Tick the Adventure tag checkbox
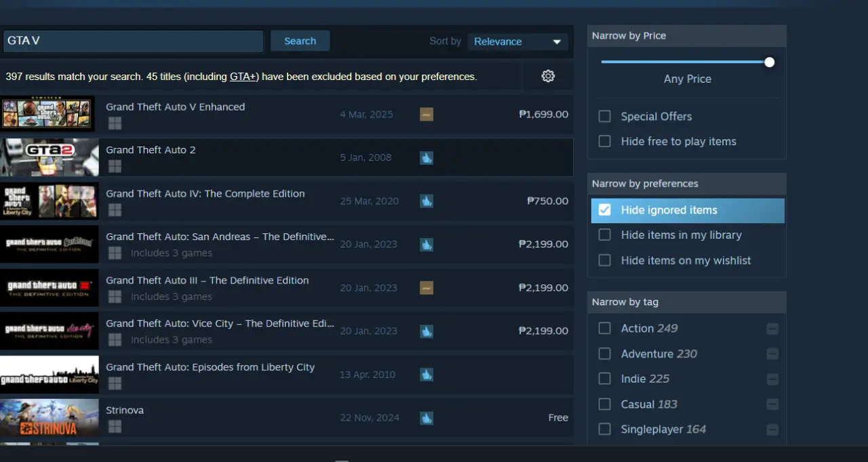The image size is (868, 462). click(x=604, y=353)
